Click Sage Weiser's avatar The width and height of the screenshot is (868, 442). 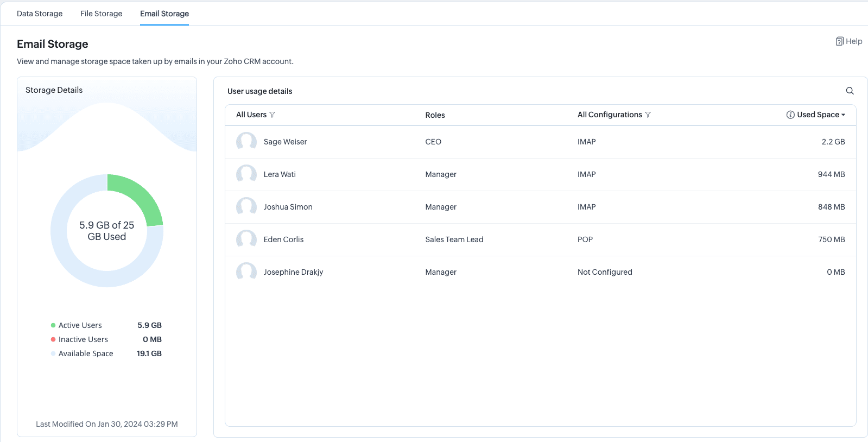click(x=246, y=142)
